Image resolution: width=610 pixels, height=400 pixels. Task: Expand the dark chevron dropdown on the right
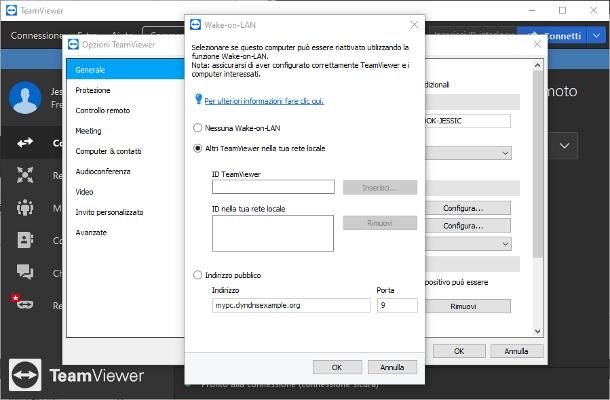(x=564, y=146)
